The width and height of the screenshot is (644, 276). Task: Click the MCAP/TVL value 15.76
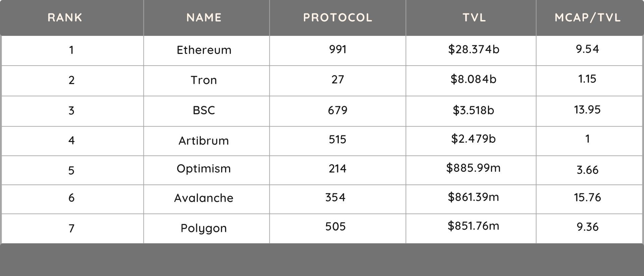(587, 197)
